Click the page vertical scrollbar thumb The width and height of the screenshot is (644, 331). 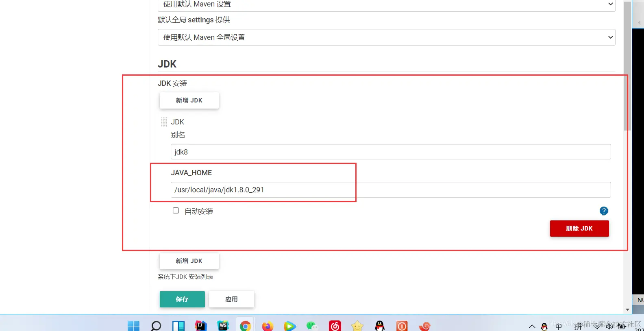coord(627,65)
